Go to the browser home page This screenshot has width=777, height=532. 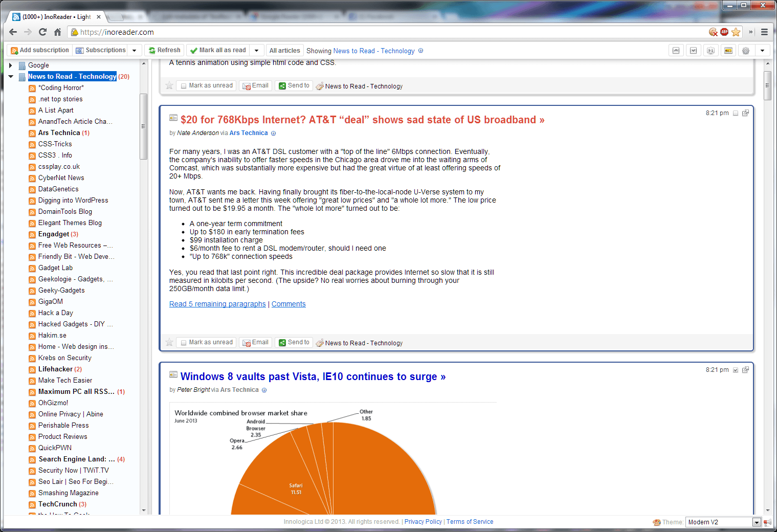(58, 32)
